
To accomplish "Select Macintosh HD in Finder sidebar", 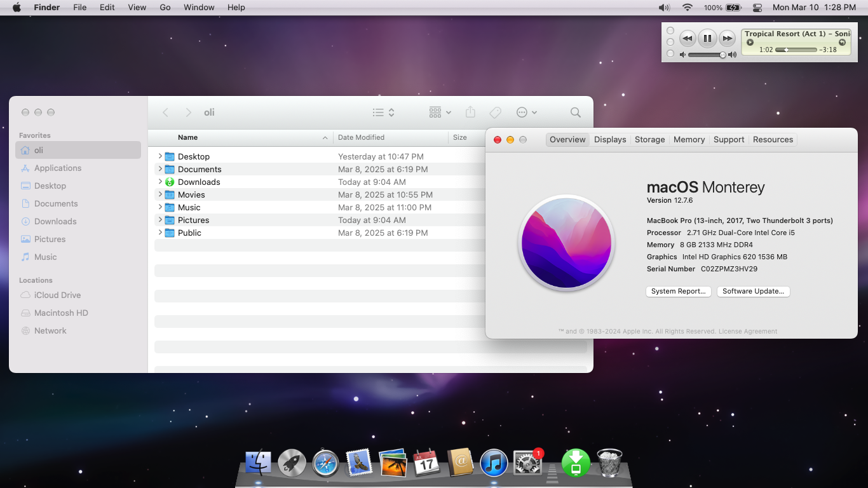I will [78, 313].
